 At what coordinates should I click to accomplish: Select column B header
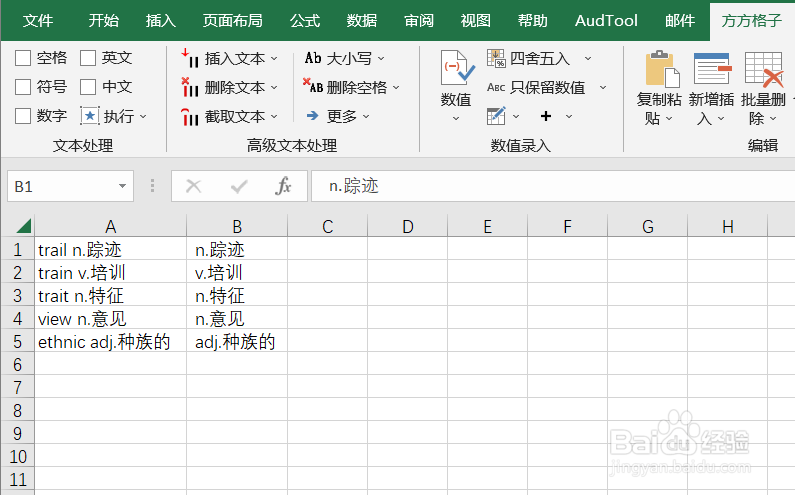click(x=237, y=226)
